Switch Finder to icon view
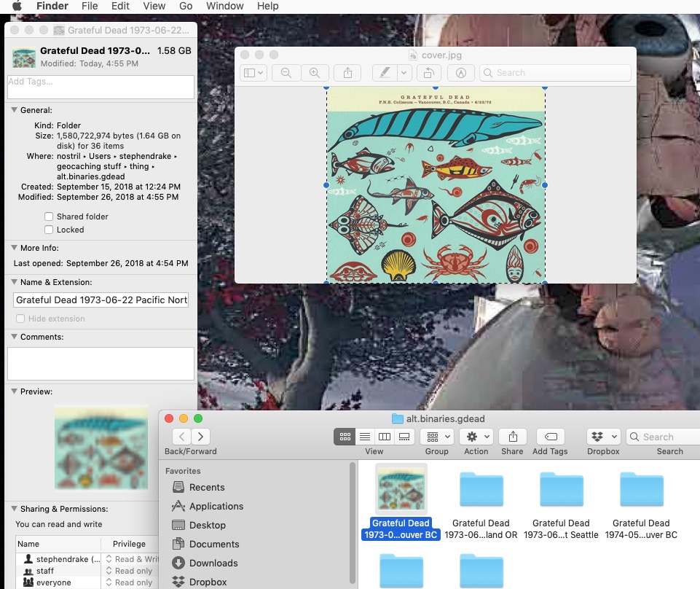Screen dimensions: 700x589 coord(345,437)
